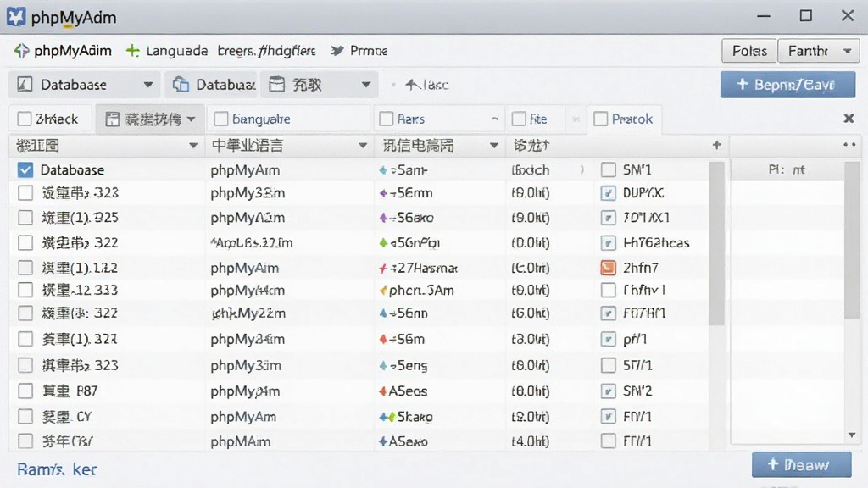Click the blue-green icons beside Skakp

387,417
